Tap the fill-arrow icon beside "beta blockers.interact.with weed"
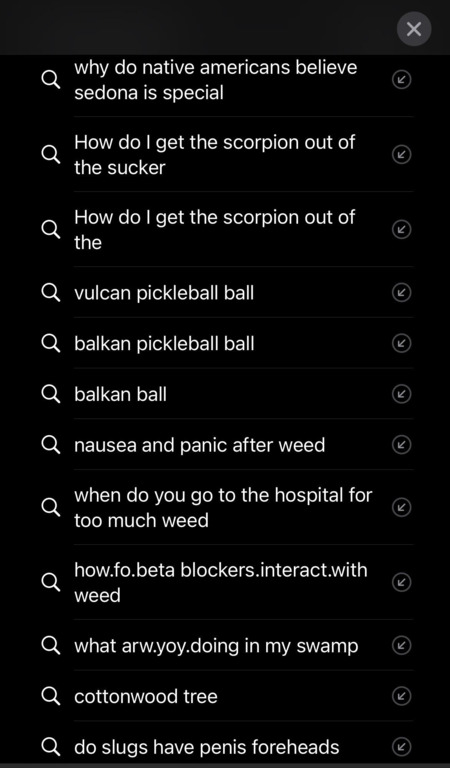This screenshot has height=768, width=450. tap(402, 582)
